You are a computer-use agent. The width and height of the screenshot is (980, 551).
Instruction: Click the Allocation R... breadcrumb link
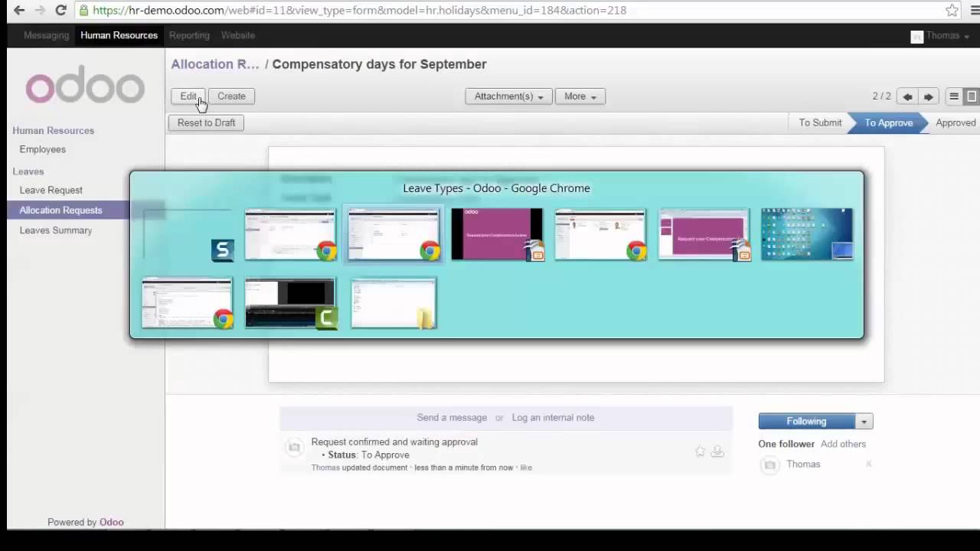[x=214, y=64]
